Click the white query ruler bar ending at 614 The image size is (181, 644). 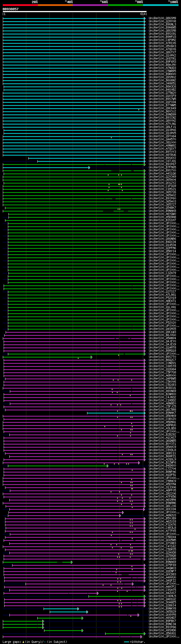point(74,12)
